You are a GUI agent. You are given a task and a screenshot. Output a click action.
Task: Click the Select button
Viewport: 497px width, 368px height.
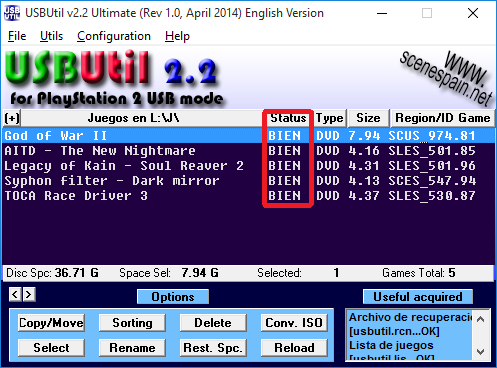click(x=51, y=348)
